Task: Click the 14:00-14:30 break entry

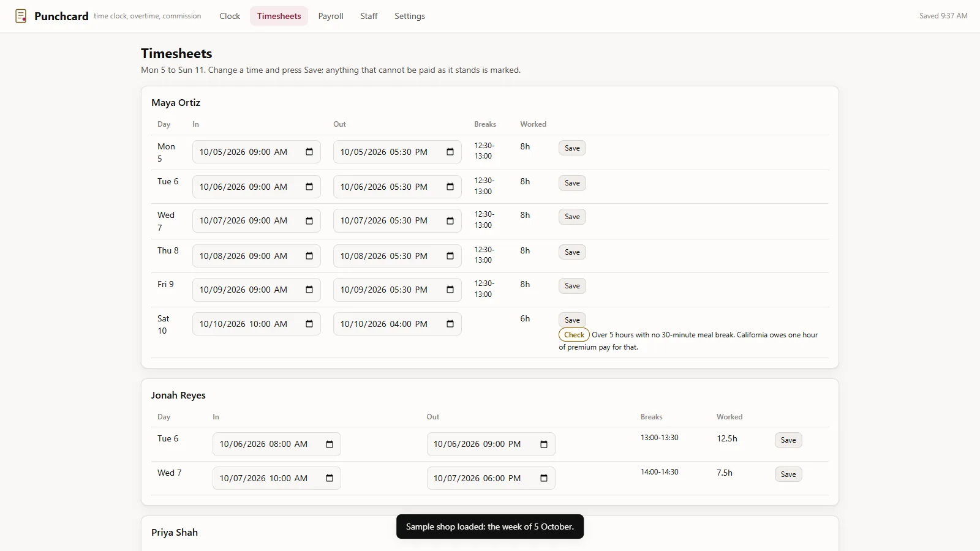Action: (660, 472)
